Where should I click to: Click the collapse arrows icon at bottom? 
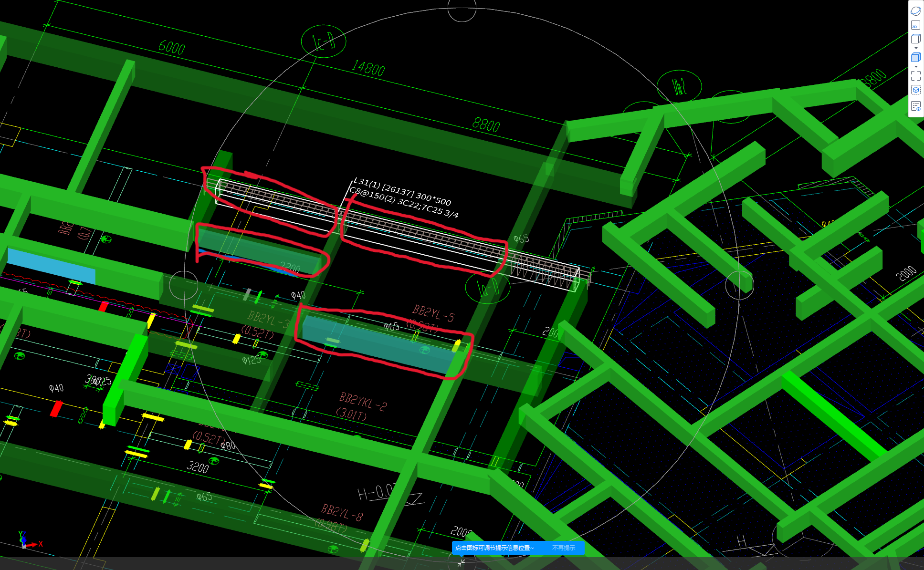461,563
